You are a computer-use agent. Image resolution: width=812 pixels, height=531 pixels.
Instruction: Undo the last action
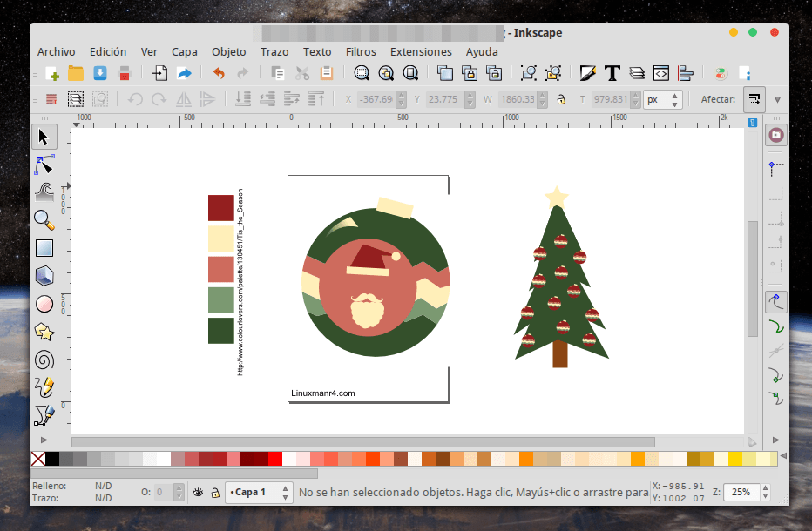(217, 73)
